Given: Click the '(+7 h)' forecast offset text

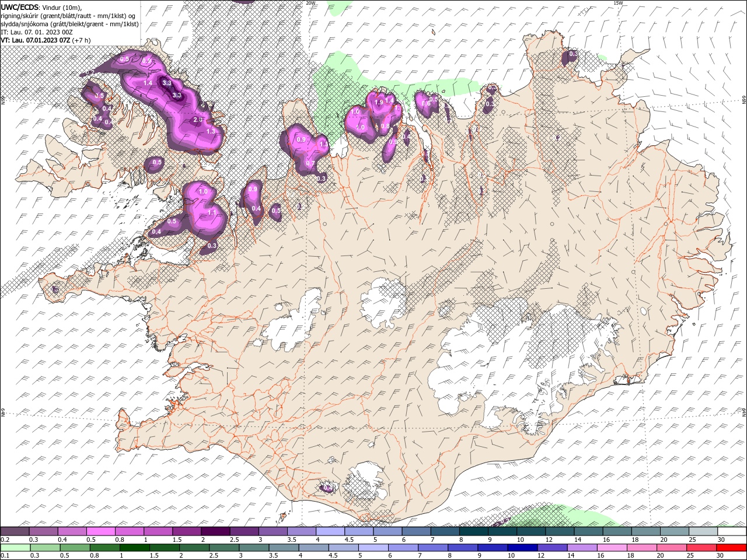Looking at the screenshot, I should [82, 40].
